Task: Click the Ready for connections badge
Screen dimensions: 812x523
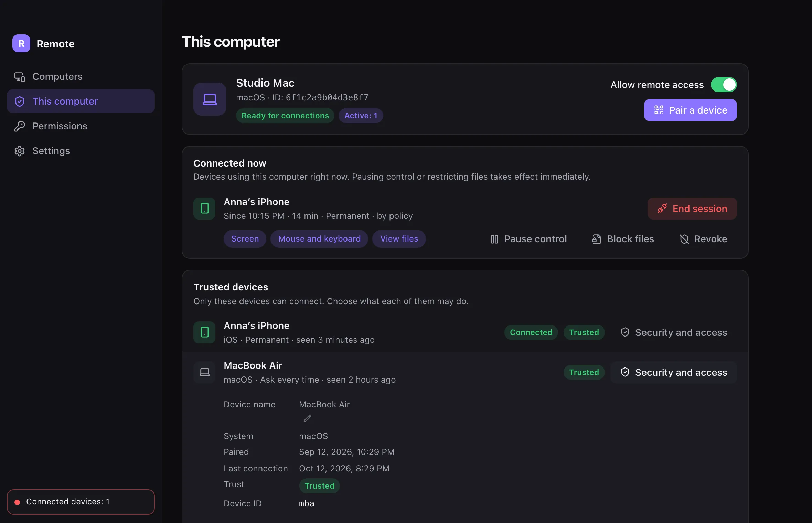Action: click(285, 116)
